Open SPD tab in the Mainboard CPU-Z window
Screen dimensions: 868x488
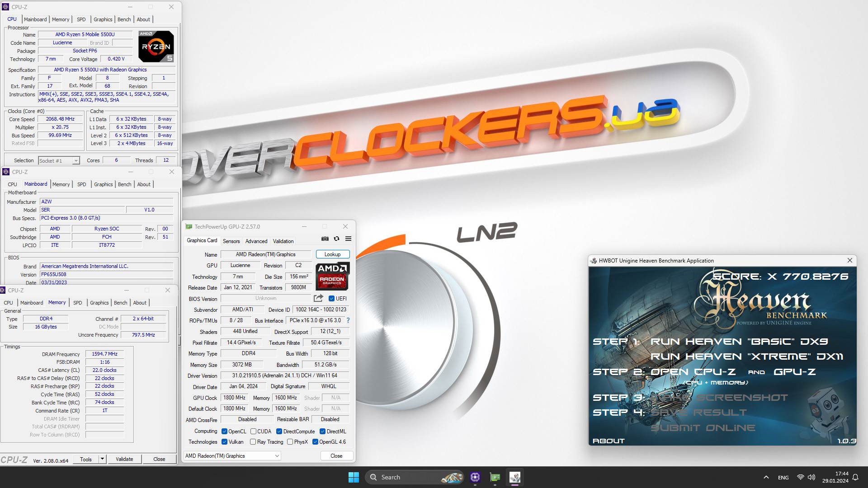coord(81,184)
